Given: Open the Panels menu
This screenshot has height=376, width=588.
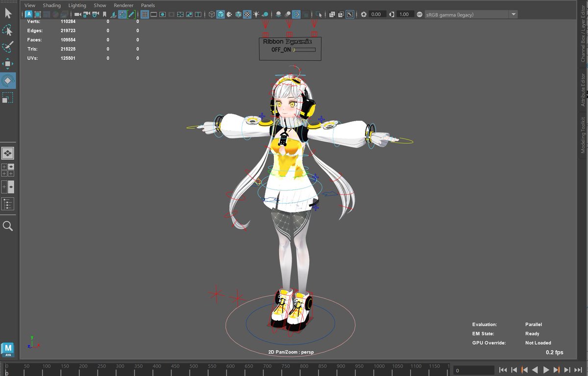Looking at the screenshot, I should [148, 5].
